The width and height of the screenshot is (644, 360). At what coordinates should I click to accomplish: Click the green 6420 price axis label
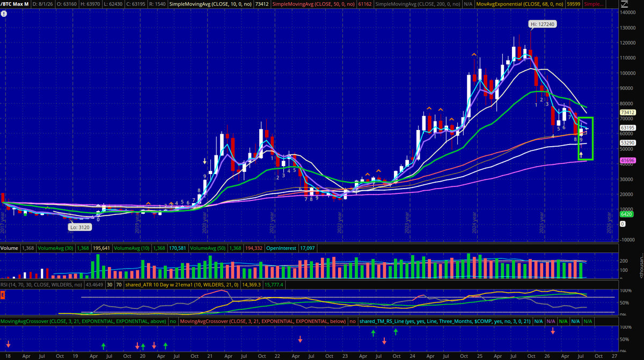[626, 213]
